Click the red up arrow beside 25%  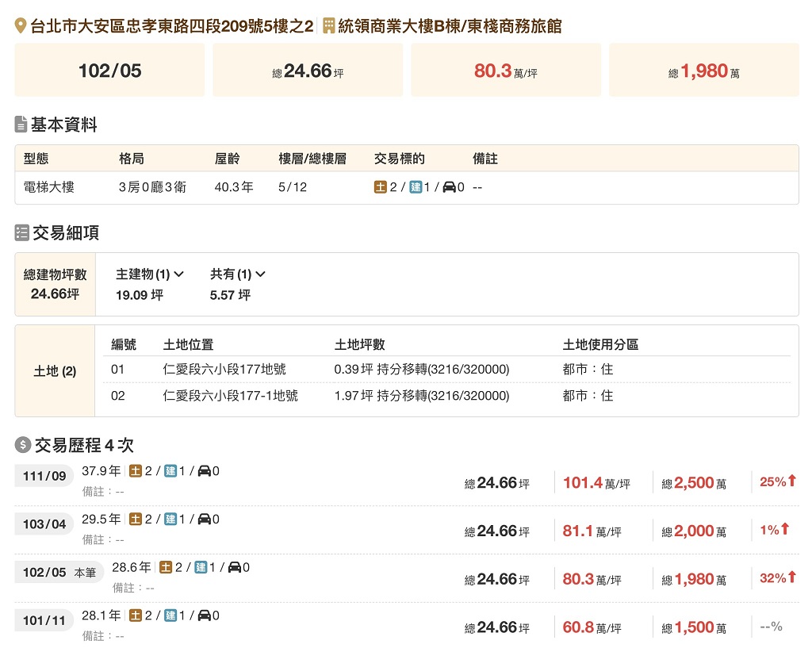click(x=791, y=481)
